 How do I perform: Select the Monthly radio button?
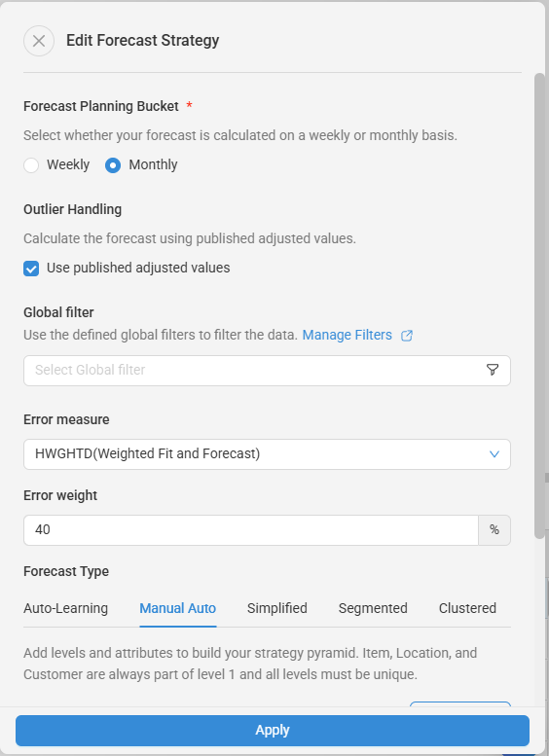point(113,165)
